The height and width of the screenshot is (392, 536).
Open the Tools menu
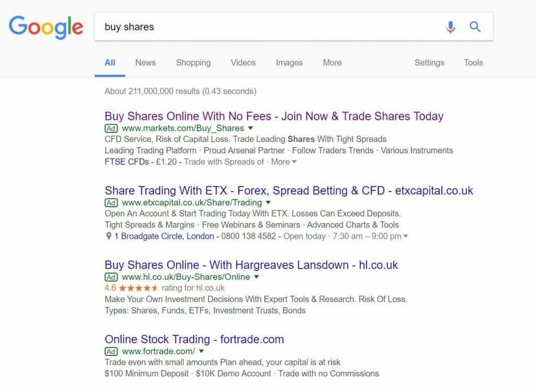[x=473, y=63]
